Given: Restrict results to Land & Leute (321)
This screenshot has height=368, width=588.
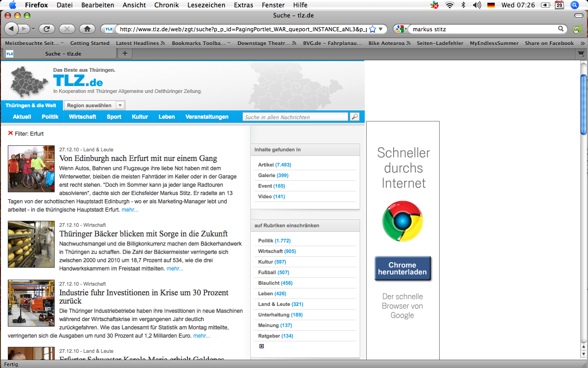Looking at the screenshot, I should [x=281, y=304].
